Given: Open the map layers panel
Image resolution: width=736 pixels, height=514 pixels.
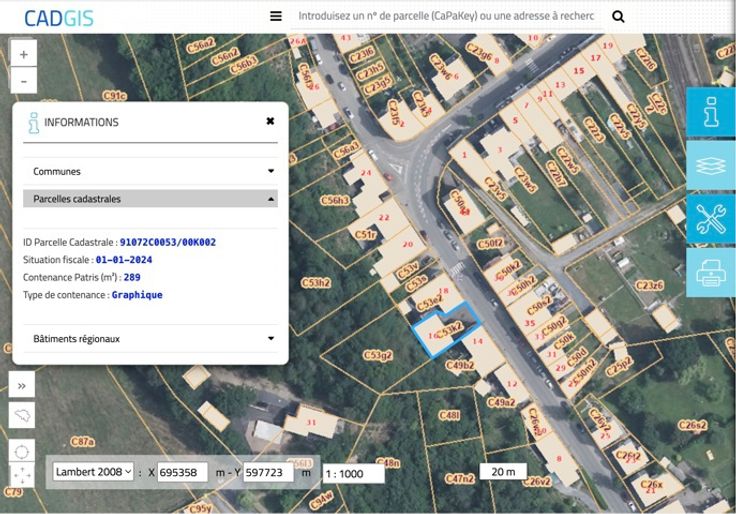Looking at the screenshot, I should pyautogui.click(x=711, y=165).
